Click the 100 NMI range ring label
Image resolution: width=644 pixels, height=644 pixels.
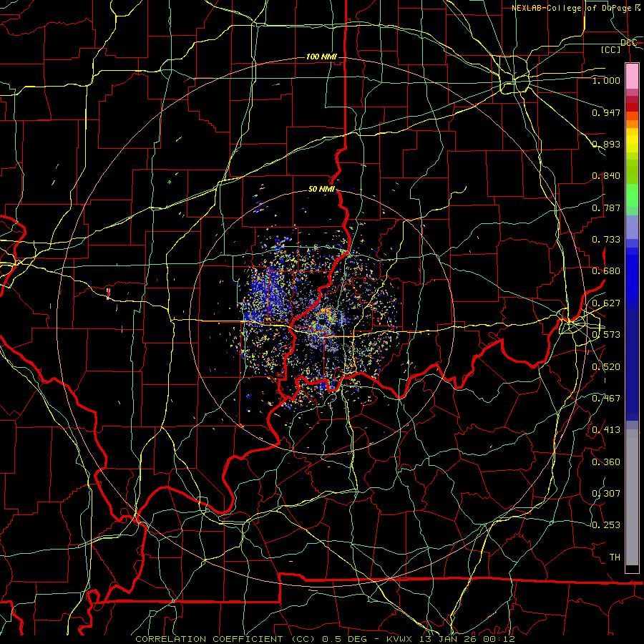coord(321,57)
